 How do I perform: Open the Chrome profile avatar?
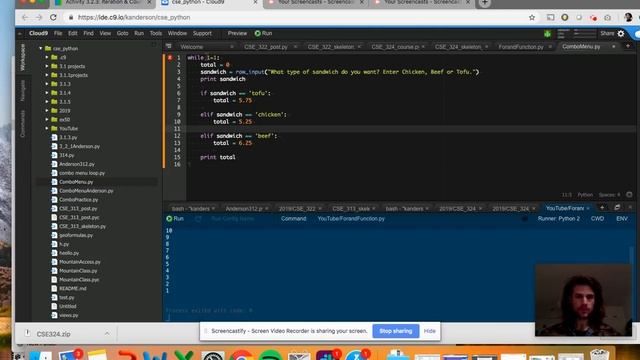[628, 17]
